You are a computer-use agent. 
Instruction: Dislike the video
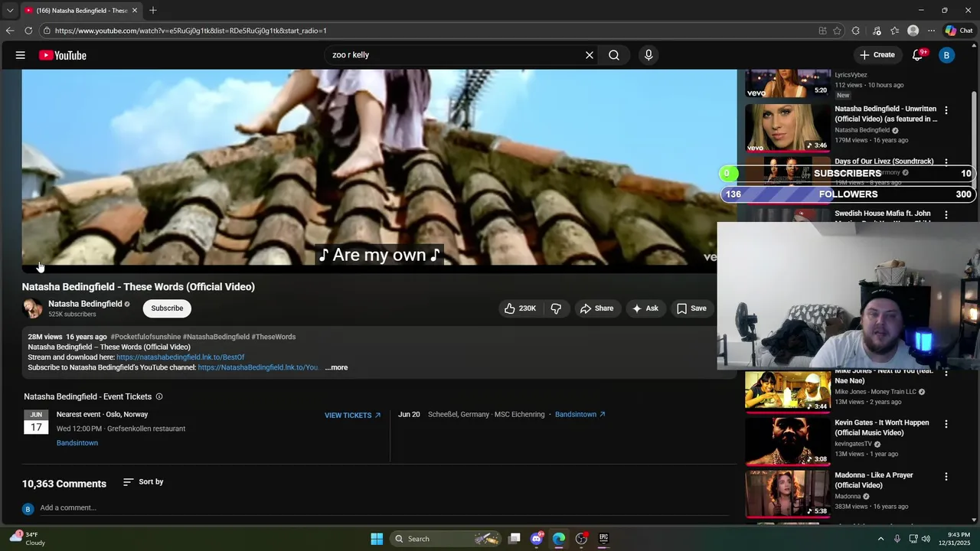coord(557,308)
